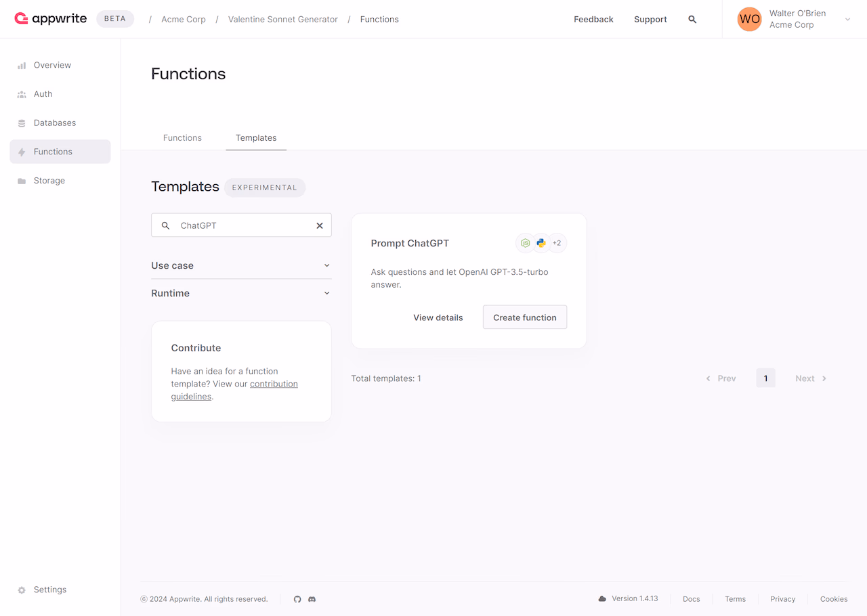Click the cloud icon beside Version 1.4.13
The height and width of the screenshot is (616, 867).
602,599
